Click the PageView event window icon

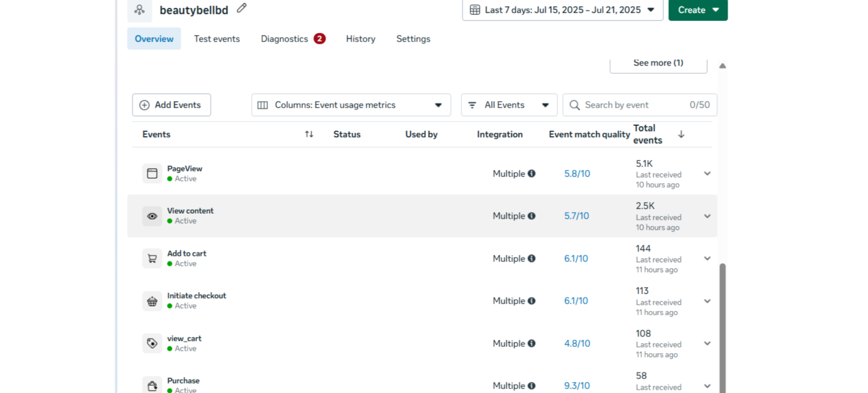coord(152,174)
